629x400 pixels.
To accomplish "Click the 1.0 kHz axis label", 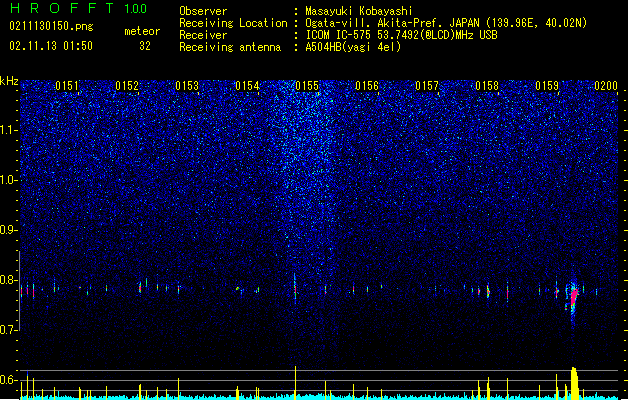I will pos(9,180).
